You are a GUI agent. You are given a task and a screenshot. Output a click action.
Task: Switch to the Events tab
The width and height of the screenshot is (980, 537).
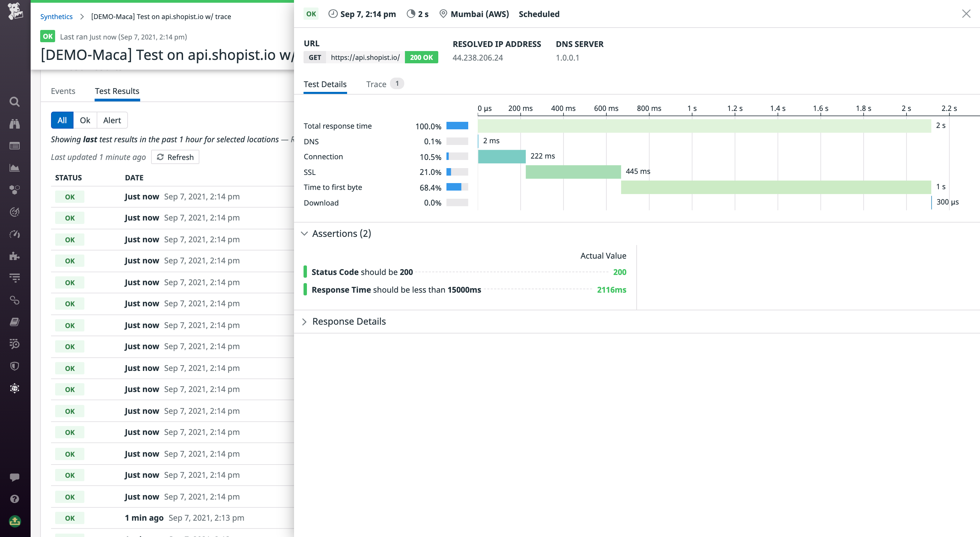coord(63,91)
